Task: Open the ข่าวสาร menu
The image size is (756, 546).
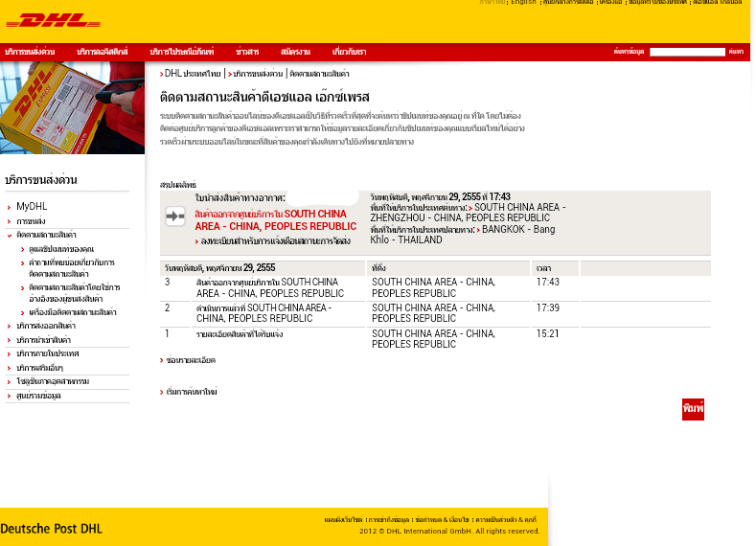Action: [247, 52]
